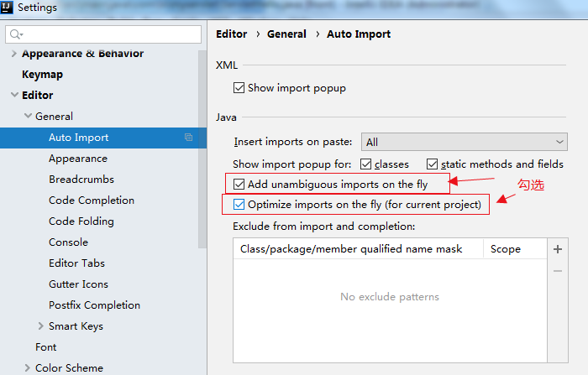The width and height of the screenshot is (588, 375).
Task: Click the settings search input field
Action: tap(103, 34)
